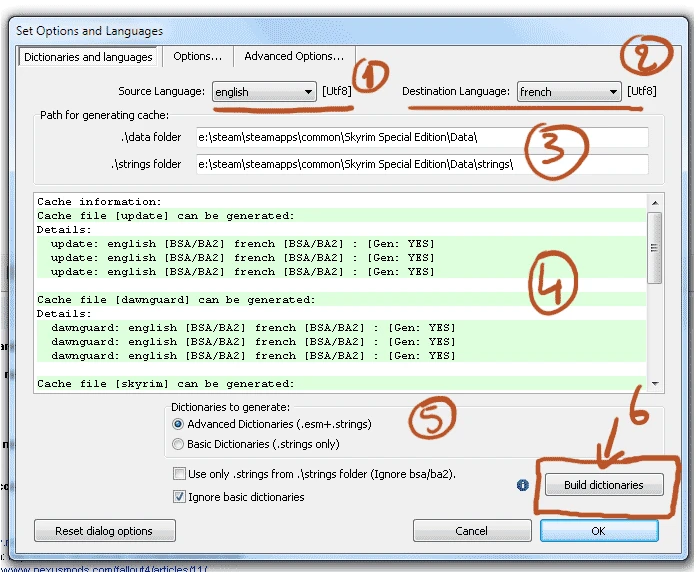Click the Reset dialog options button
This screenshot has height=572, width=699.
click(x=105, y=530)
